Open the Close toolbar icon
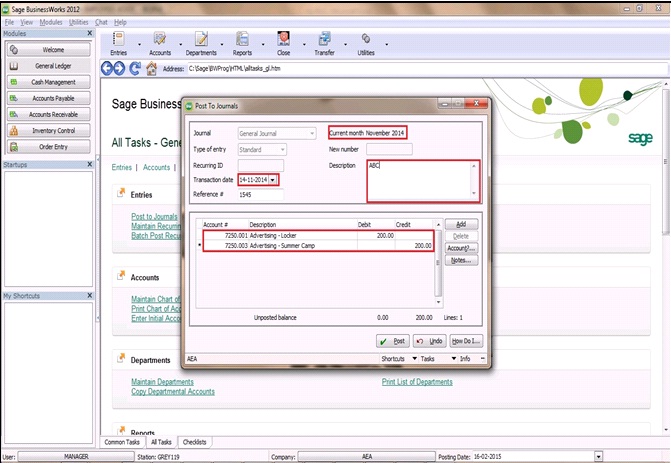The width and height of the screenshot is (671, 463). (x=283, y=44)
